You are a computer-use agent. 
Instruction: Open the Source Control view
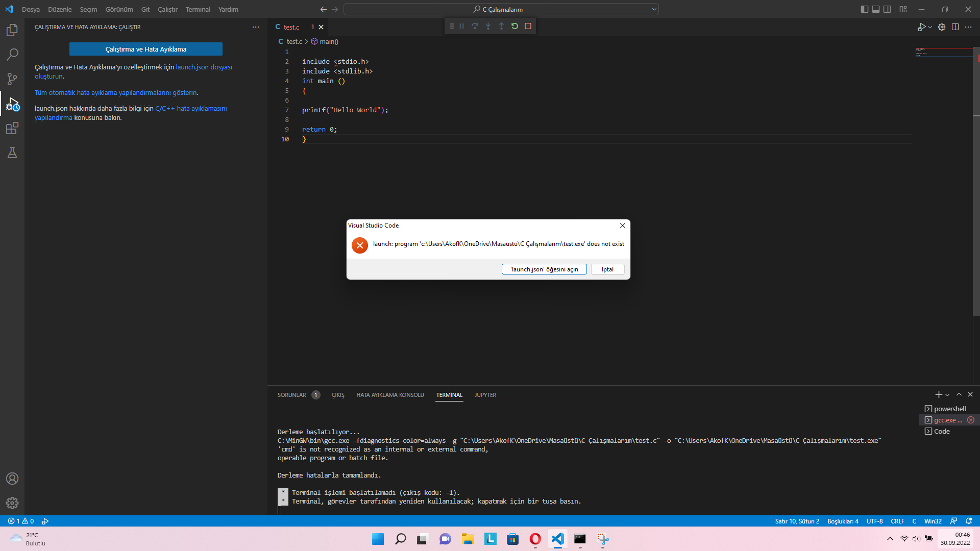click(12, 79)
